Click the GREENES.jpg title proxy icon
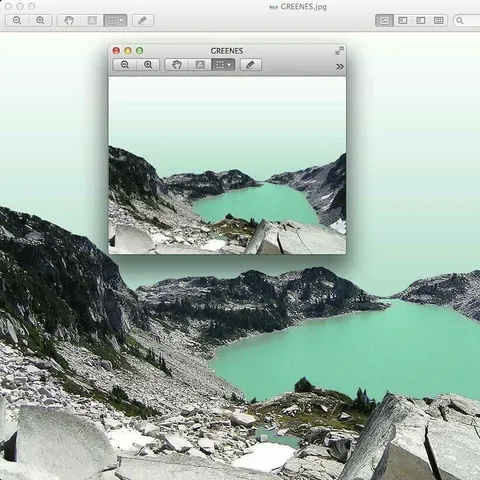Viewport: 480px width, 480px height. pos(273,7)
